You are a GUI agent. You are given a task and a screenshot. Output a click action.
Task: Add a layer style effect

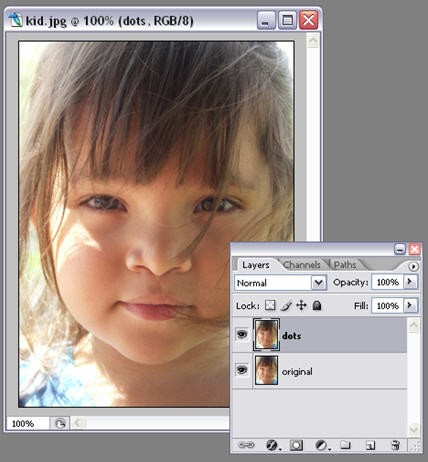(272, 445)
